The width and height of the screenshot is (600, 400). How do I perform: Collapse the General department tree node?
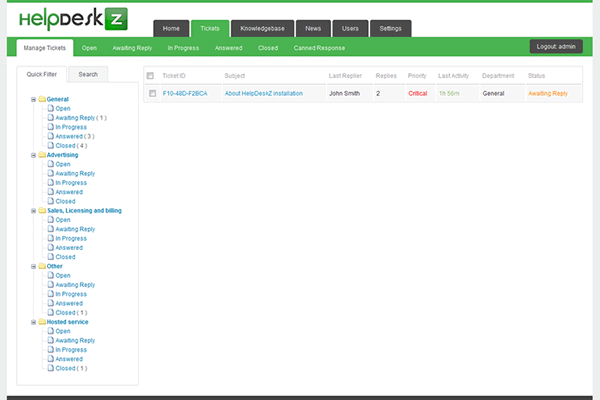[x=33, y=99]
